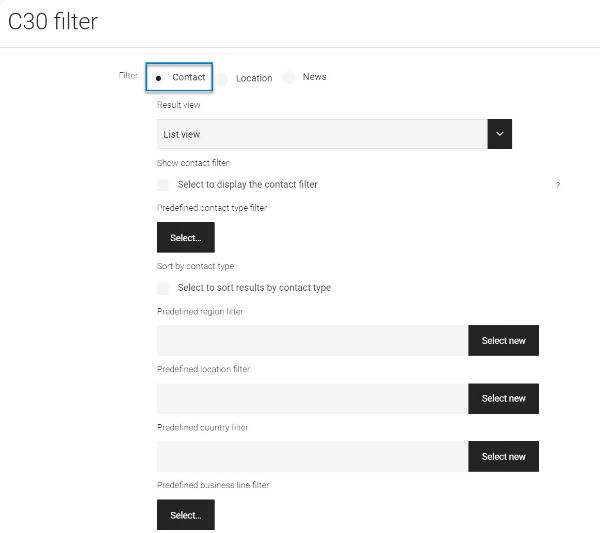Viewport: 600px width, 533px height.
Task: Click the Predefined country filter text field
Action: point(313,456)
